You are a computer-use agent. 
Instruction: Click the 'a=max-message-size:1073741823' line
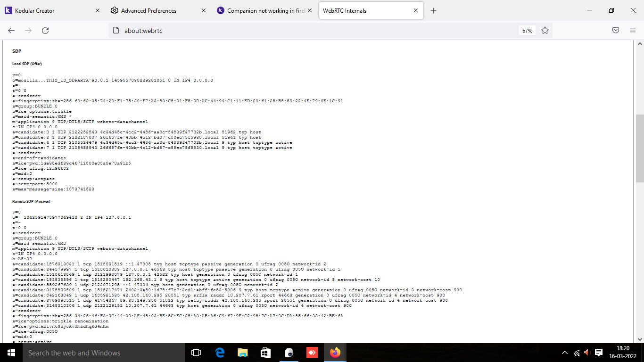tap(53, 189)
